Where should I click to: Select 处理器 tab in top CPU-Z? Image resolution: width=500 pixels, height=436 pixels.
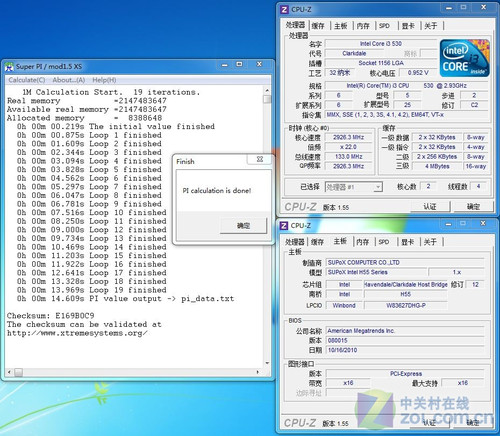coord(295,25)
